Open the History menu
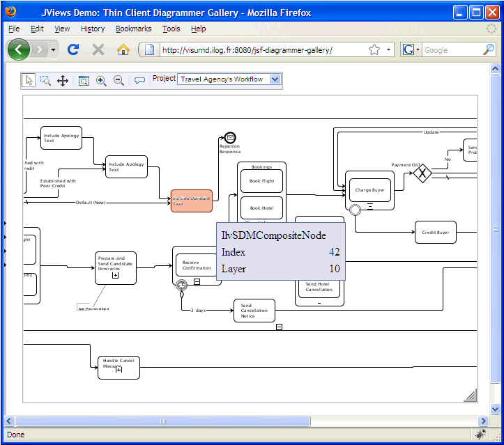The width and height of the screenshot is (504, 445). [x=92, y=29]
